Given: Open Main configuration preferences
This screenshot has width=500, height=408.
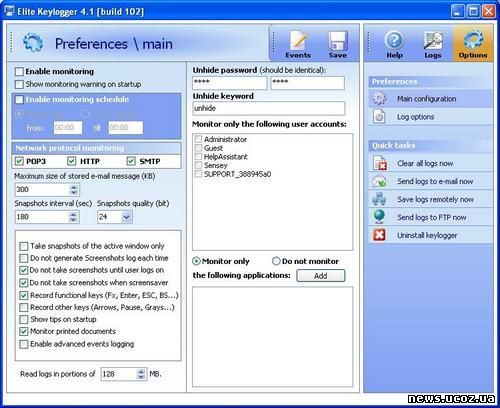Looking at the screenshot, I should click(x=430, y=99).
